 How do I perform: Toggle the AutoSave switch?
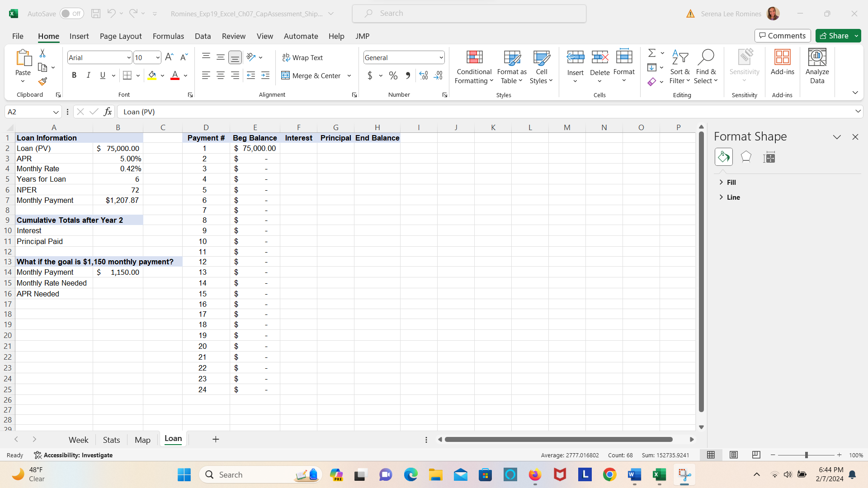pos(71,14)
